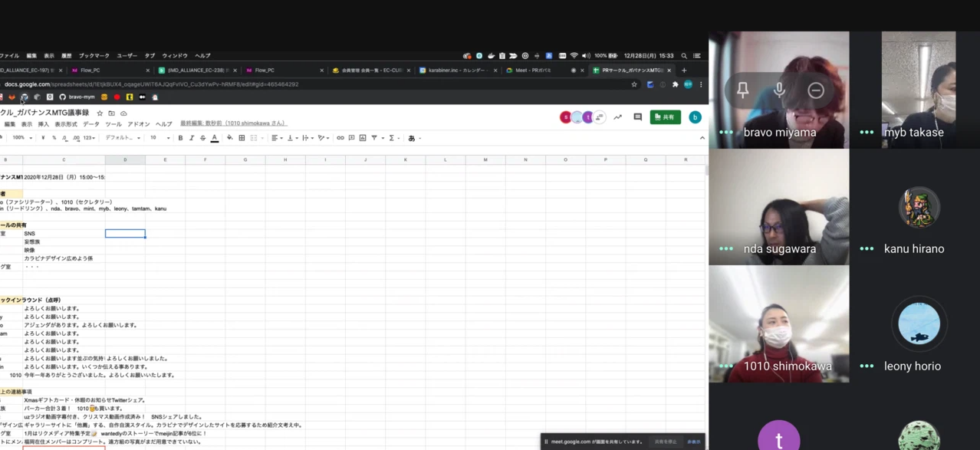Open the font size 10 dropdown
The height and width of the screenshot is (450, 980).
[x=159, y=138]
